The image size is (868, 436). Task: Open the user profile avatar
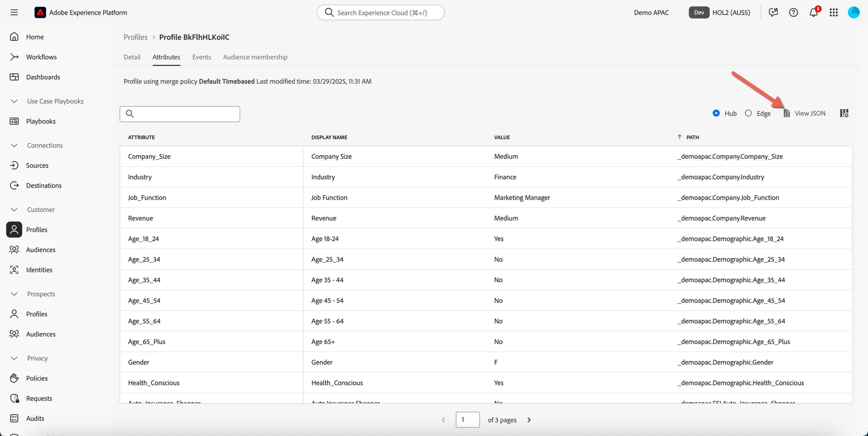click(854, 13)
